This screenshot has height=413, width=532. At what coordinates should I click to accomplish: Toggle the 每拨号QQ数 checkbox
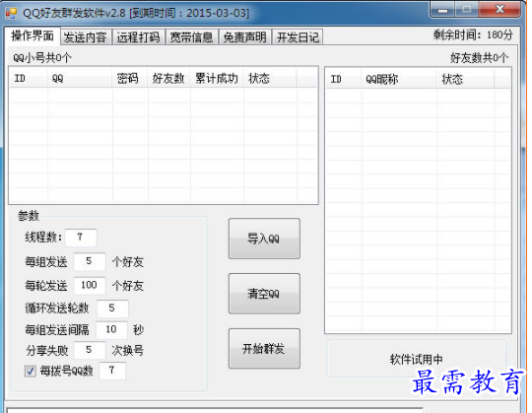pos(31,371)
